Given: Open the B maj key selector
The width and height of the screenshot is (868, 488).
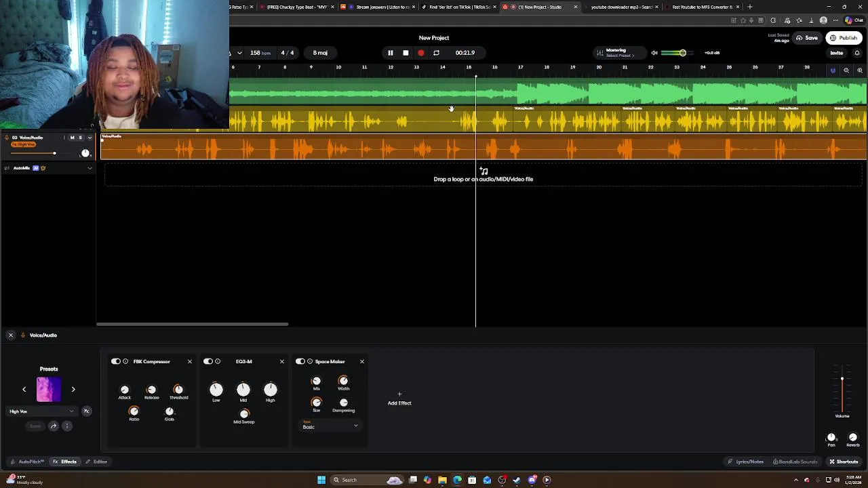Looking at the screenshot, I should tap(320, 53).
